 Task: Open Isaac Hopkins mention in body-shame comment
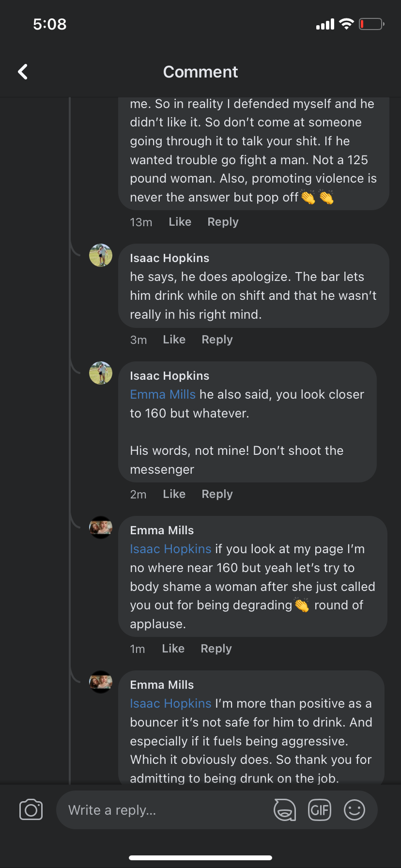click(x=170, y=549)
